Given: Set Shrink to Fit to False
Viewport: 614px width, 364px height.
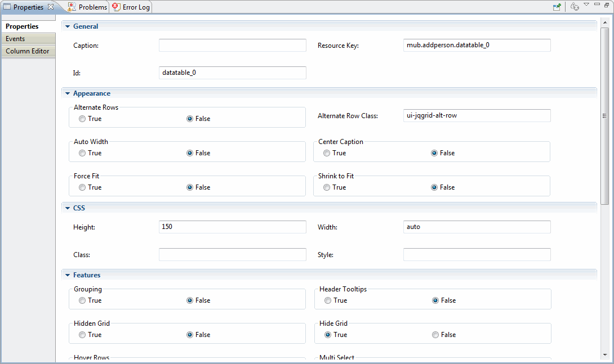Looking at the screenshot, I should (434, 188).
